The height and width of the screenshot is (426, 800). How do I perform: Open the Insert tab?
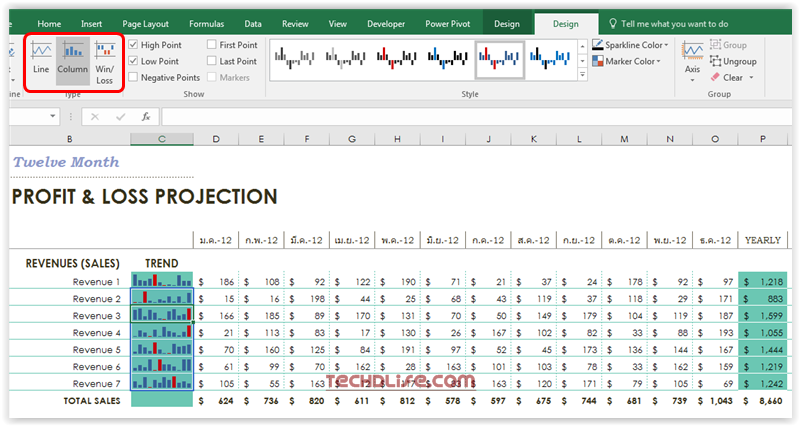91,24
